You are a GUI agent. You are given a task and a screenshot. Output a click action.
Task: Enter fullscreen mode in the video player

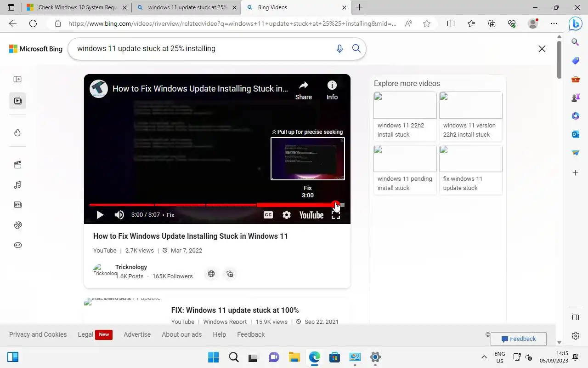[336, 215]
